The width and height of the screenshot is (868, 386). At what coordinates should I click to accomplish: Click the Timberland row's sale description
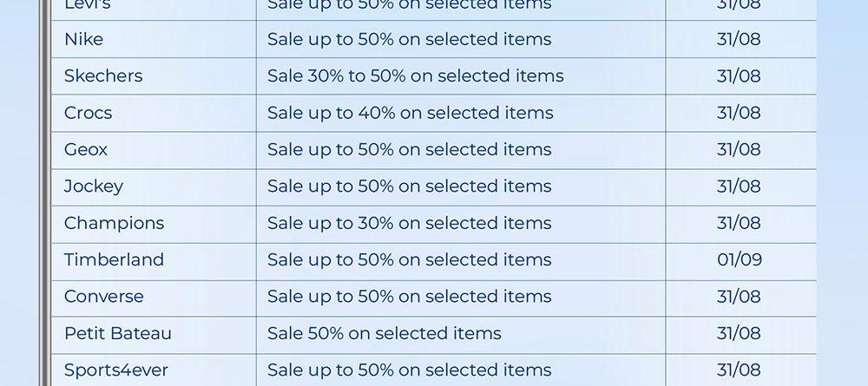[409, 259]
